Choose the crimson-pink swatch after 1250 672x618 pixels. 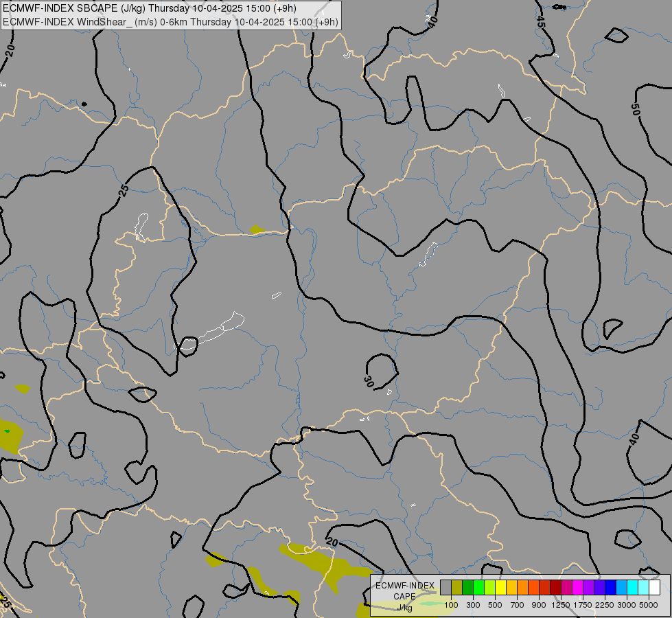point(566,588)
